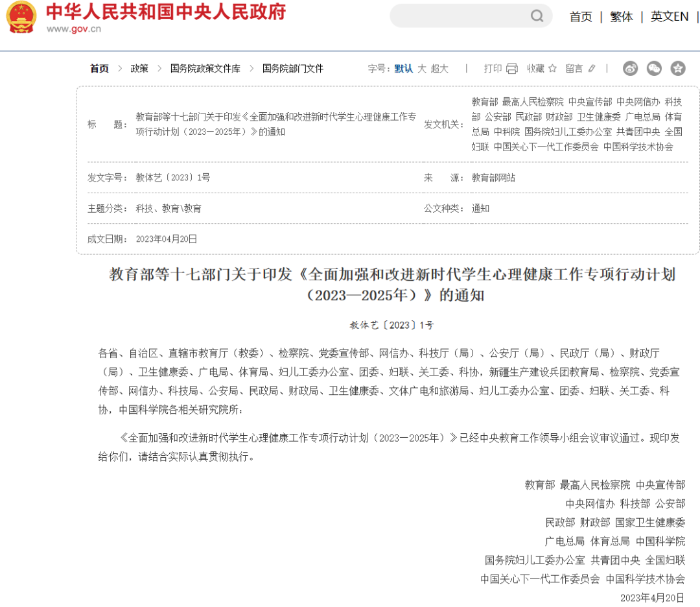This screenshot has width=700, height=607.
Task: Set font size to 超大
Action: [439, 69]
